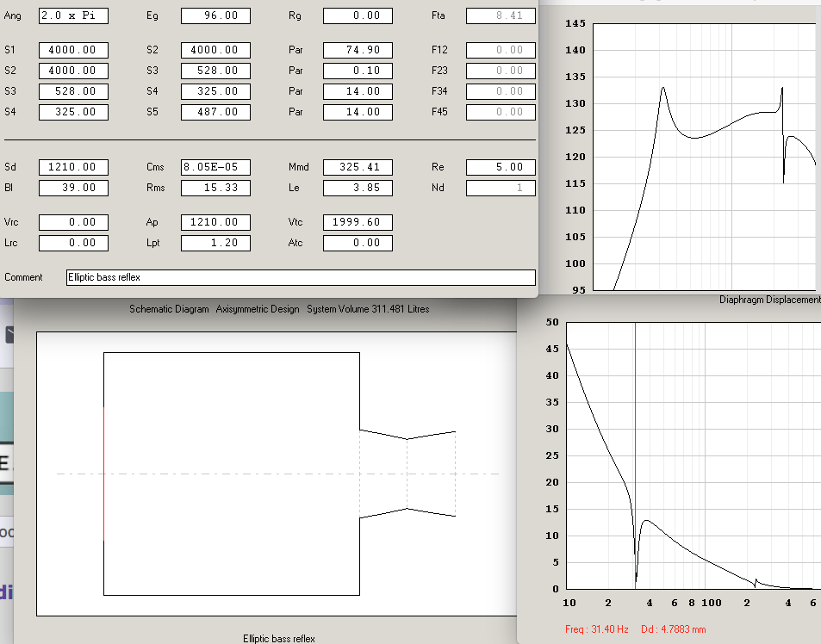Screen dimensions: 821x644
Task: Click the Par field showing 74.90
Action: tap(358, 50)
